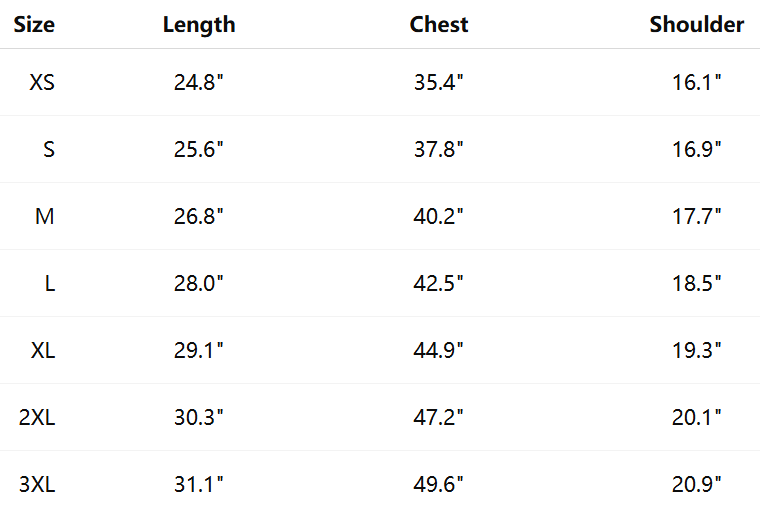
Task: Click the Size column header
Action: coord(34,25)
